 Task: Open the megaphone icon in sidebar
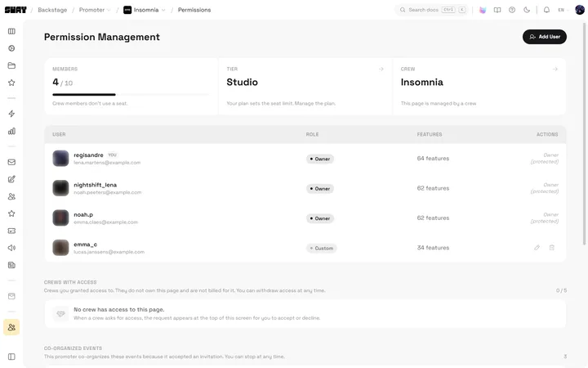[11, 248]
